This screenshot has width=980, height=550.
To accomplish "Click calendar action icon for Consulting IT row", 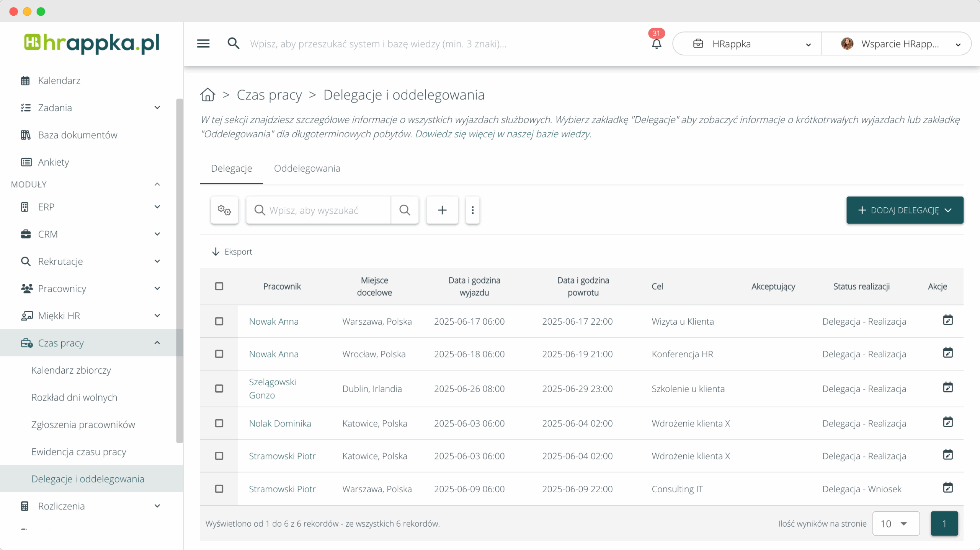I will tap(947, 488).
